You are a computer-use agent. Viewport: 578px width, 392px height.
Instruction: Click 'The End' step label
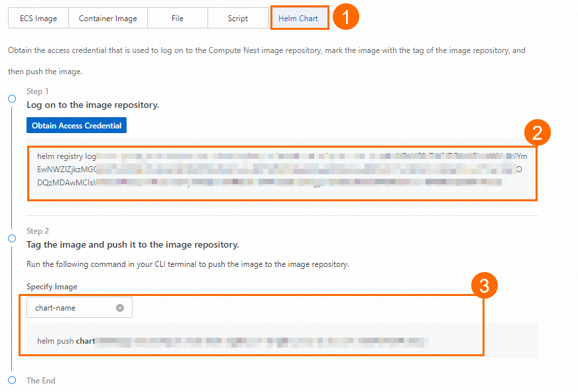pyautogui.click(x=41, y=381)
